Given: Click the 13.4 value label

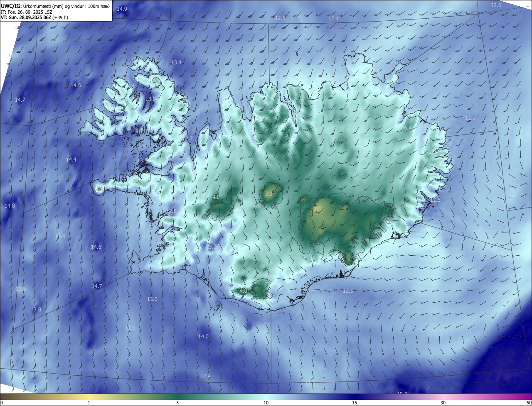Looking at the screenshot, I should [177, 62].
